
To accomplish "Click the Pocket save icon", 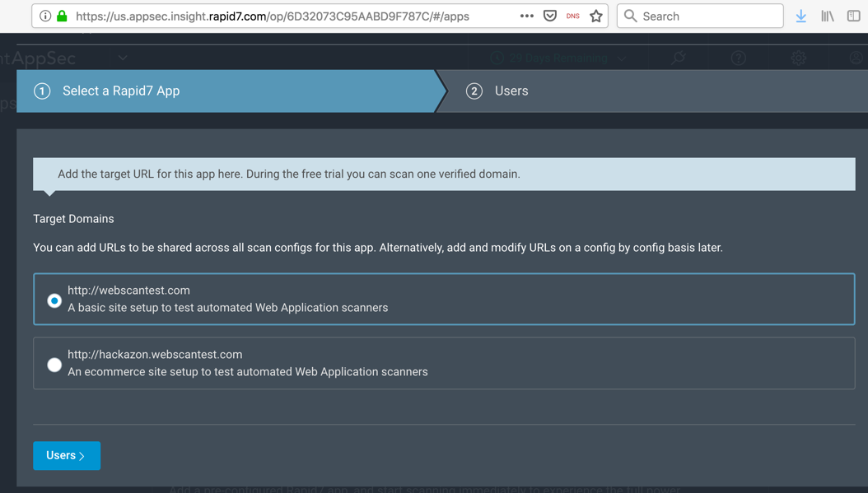I will click(550, 16).
